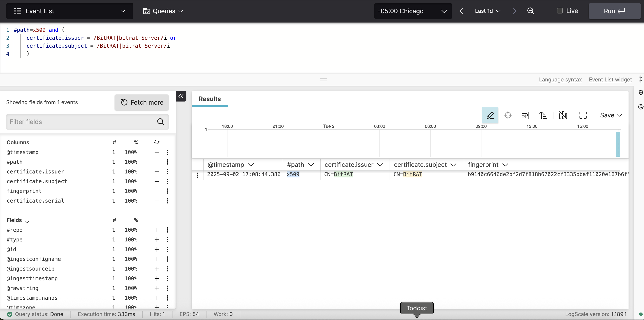644x320 pixels.
Task: Open @timestamp column header dropdown
Action: pos(251,165)
